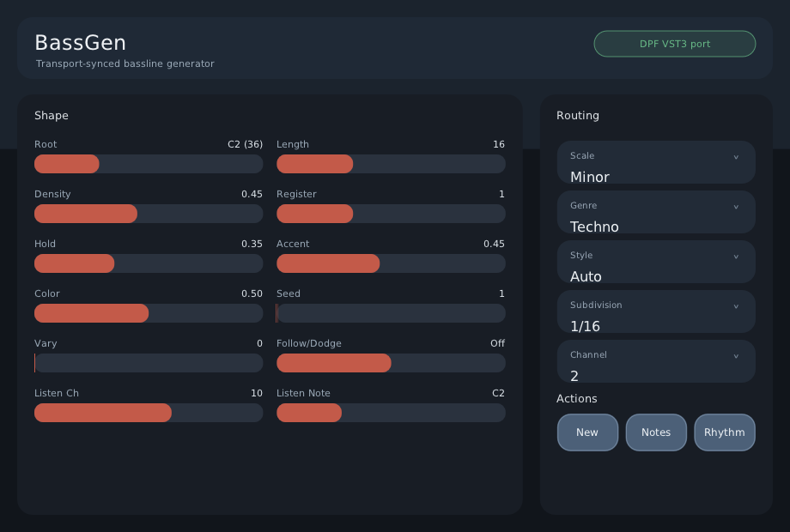
Task: Click the Listen Ch value 10
Action: click(x=257, y=393)
